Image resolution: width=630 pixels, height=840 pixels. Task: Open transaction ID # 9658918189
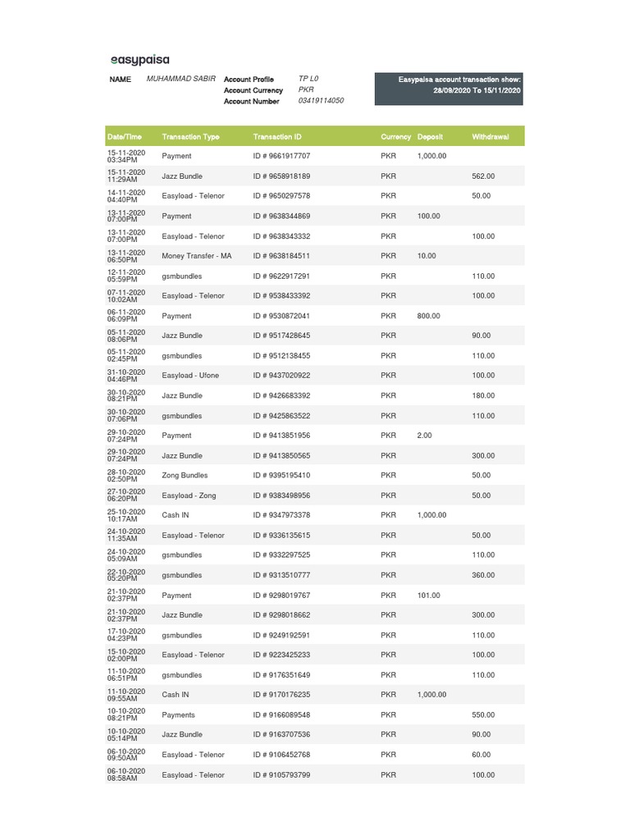[x=282, y=176]
